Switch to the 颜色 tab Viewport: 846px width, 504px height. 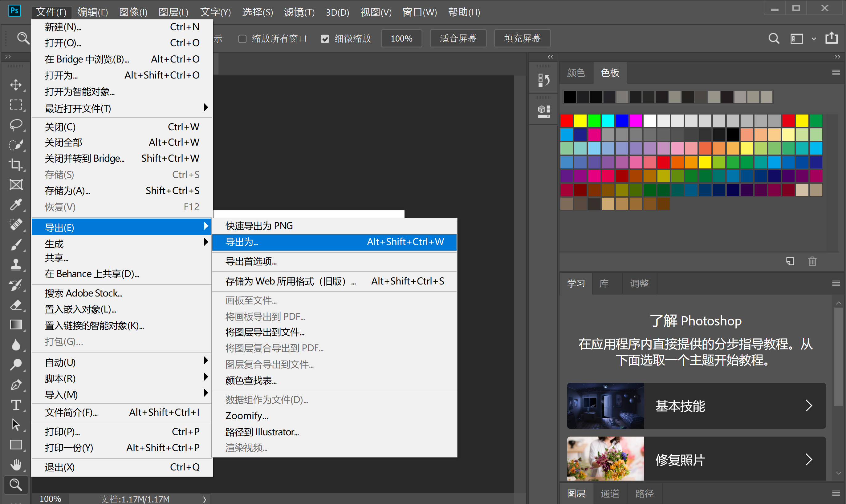tap(576, 73)
